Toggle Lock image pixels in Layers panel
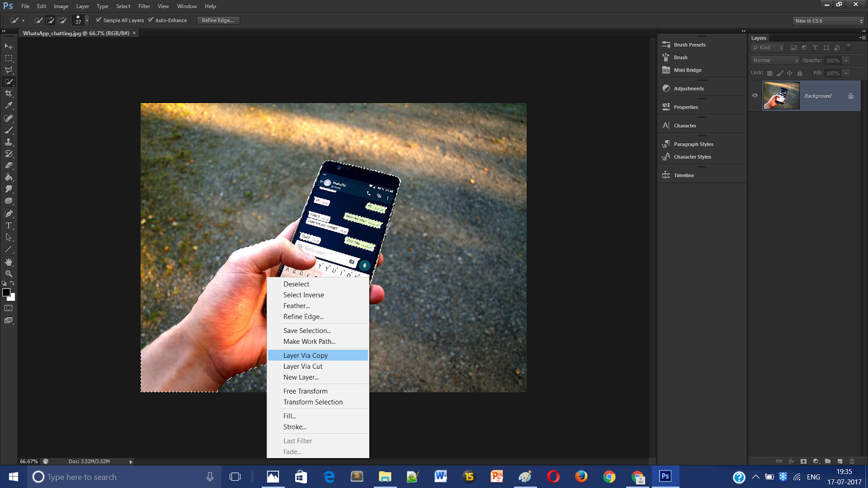The height and width of the screenshot is (488, 868). [x=780, y=73]
